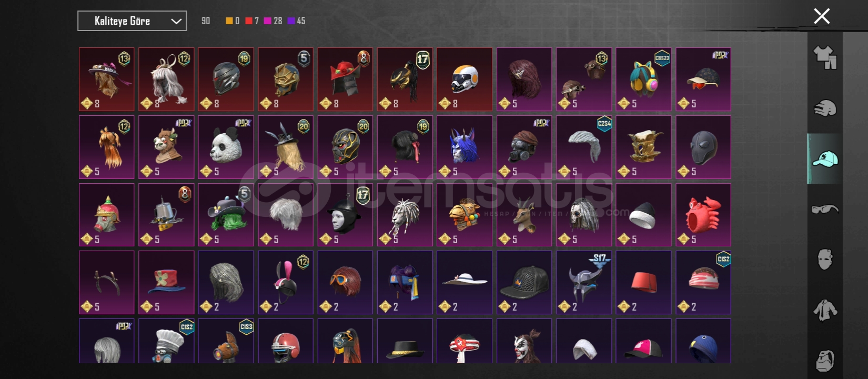868x379 pixels.
Task: Select the cap headgear category icon
Action: [x=824, y=158]
